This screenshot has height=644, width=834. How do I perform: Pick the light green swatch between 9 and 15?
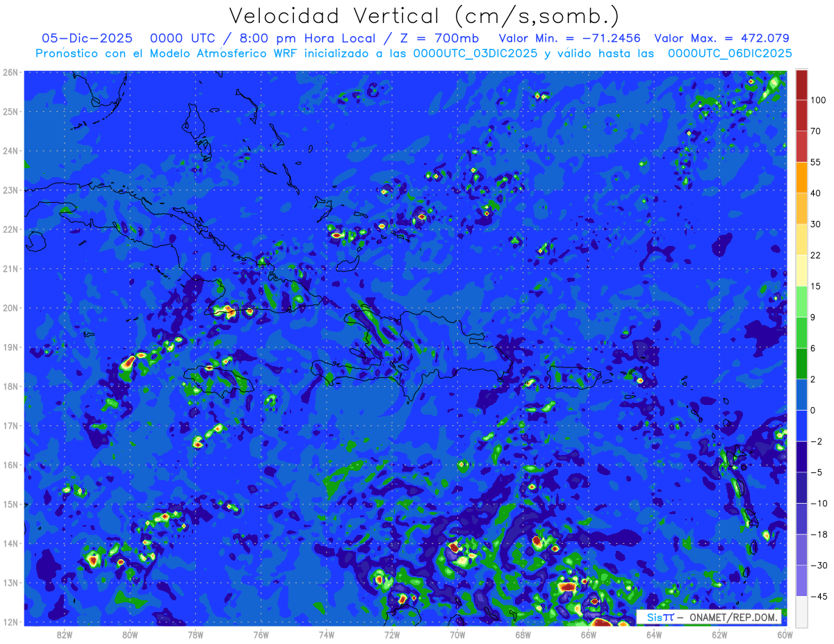(801, 301)
